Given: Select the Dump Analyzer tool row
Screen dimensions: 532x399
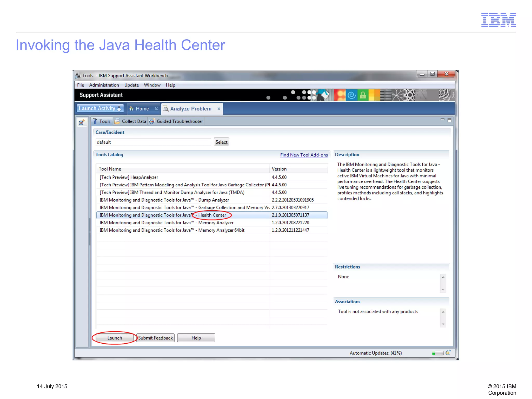Looking at the screenshot, I should (x=212, y=200).
